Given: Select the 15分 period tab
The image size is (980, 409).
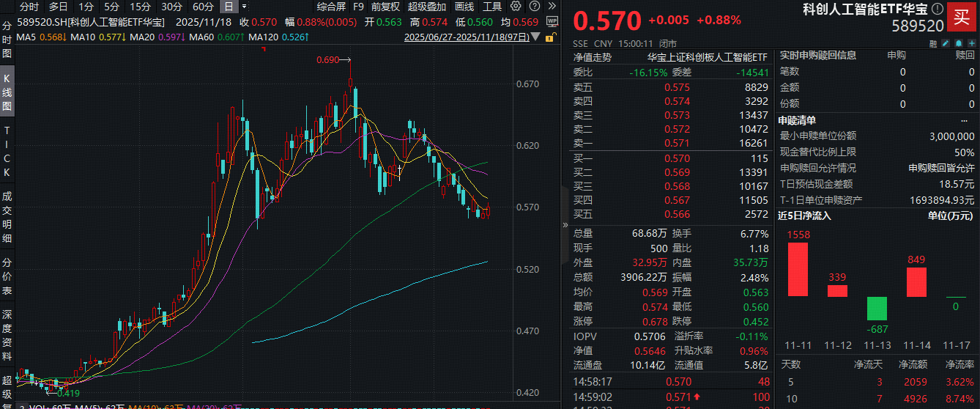Looking at the screenshot, I should click(140, 7).
